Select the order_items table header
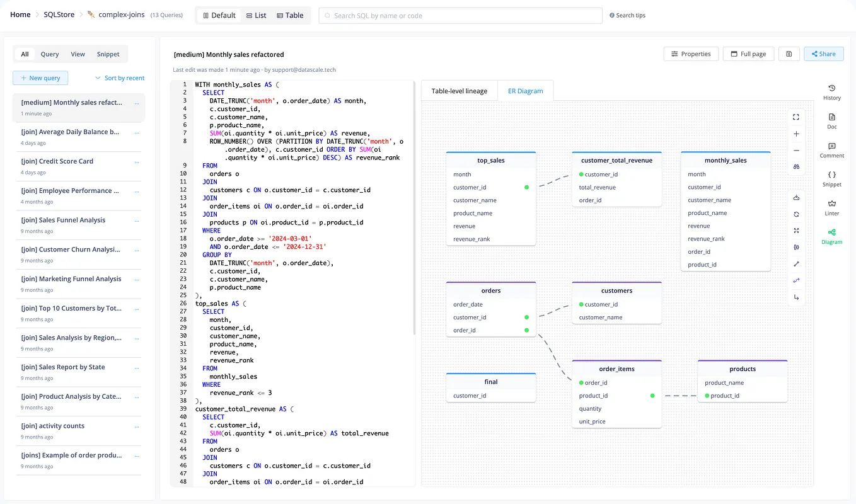 point(616,369)
